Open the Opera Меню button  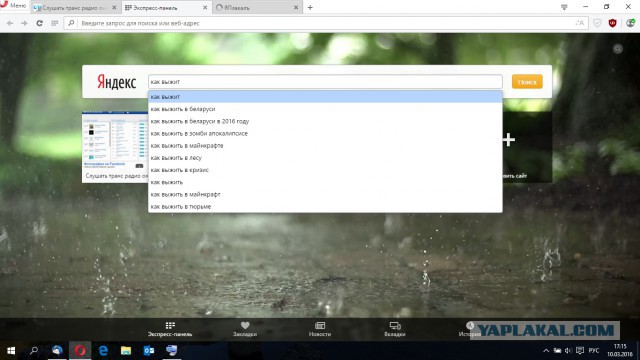pyautogui.click(x=14, y=6)
